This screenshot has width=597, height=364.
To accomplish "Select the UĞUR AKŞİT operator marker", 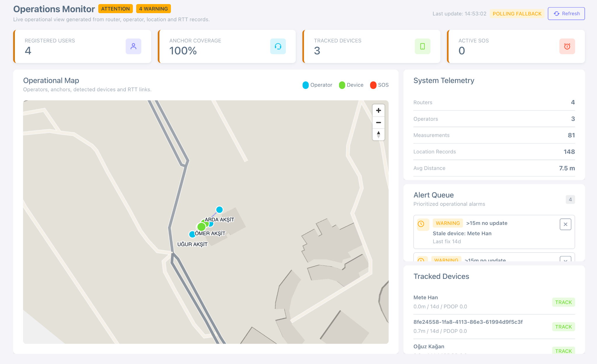I will 192,234.
